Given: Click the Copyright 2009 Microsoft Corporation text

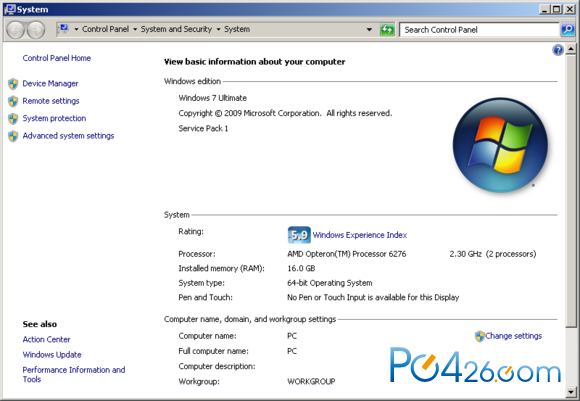Looking at the screenshot, I should click(285, 113).
